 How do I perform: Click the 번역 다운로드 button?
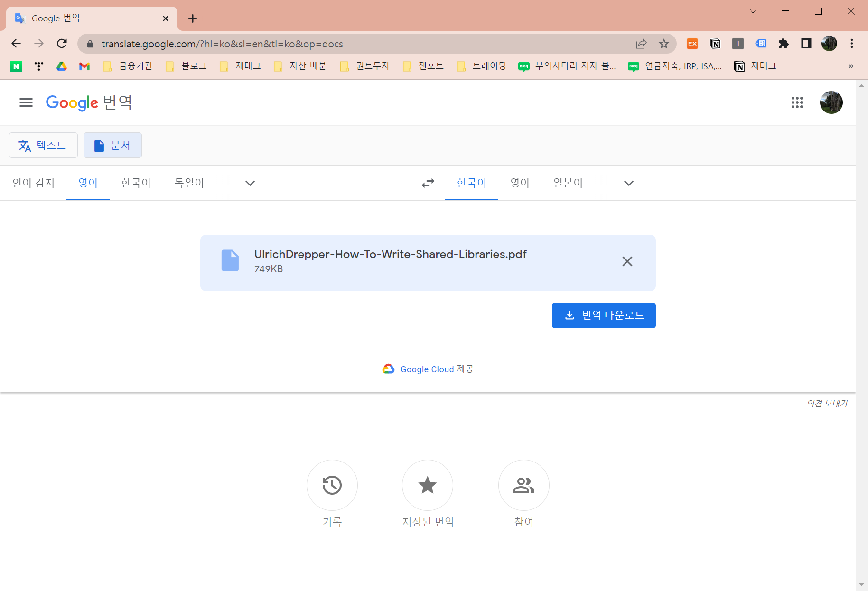click(x=604, y=315)
